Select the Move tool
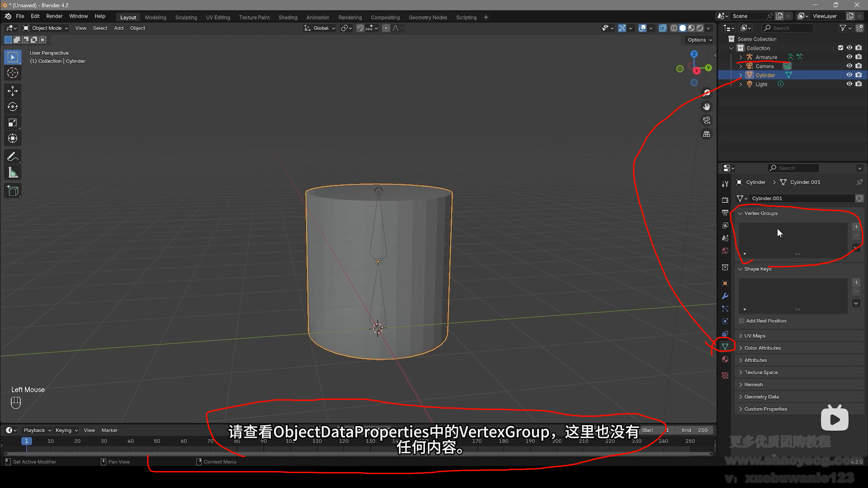Image resolution: width=868 pixels, height=488 pixels. (13, 91)
